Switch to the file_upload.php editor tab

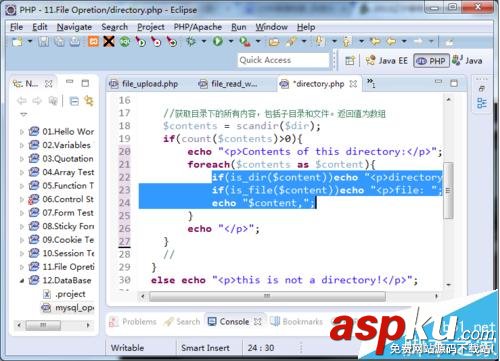pos(144,84)
